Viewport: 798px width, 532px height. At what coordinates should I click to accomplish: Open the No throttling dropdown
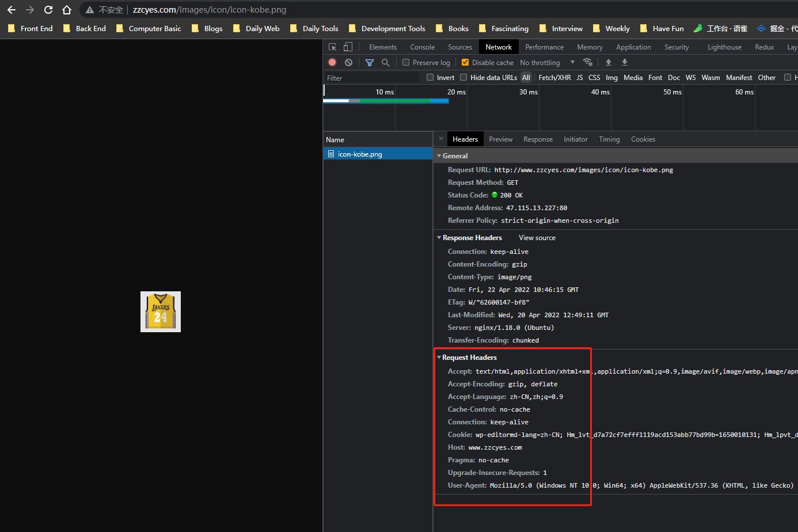click(547, 62)
